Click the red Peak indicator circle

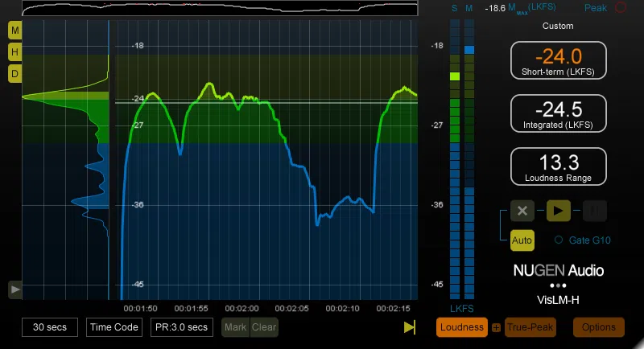click(x=621, y=7)
